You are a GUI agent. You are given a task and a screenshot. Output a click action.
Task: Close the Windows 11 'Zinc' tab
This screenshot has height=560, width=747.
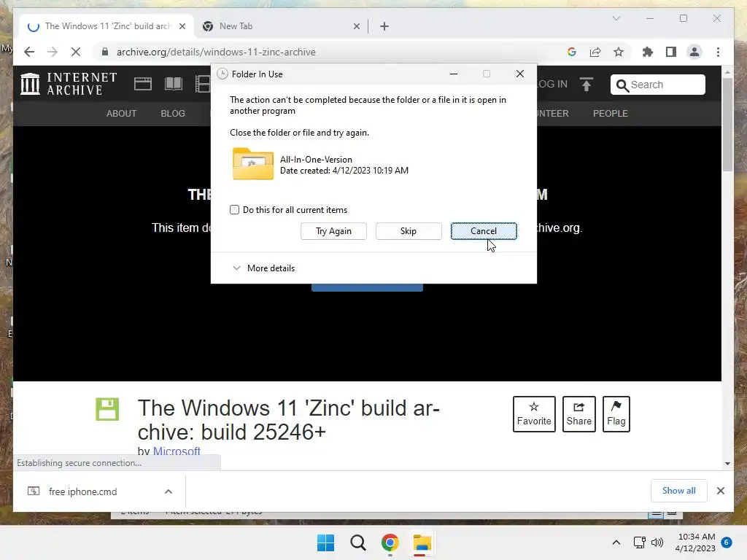(182, 26)
